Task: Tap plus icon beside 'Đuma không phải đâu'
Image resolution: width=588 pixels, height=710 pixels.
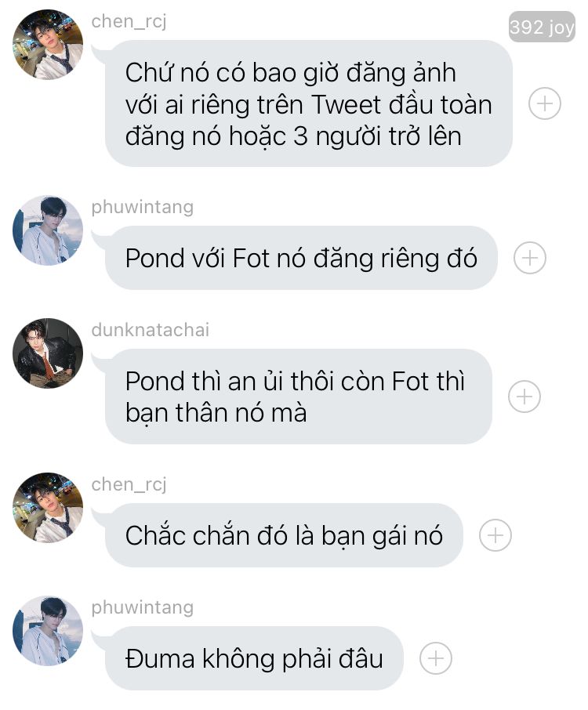Action: [435, 658]
